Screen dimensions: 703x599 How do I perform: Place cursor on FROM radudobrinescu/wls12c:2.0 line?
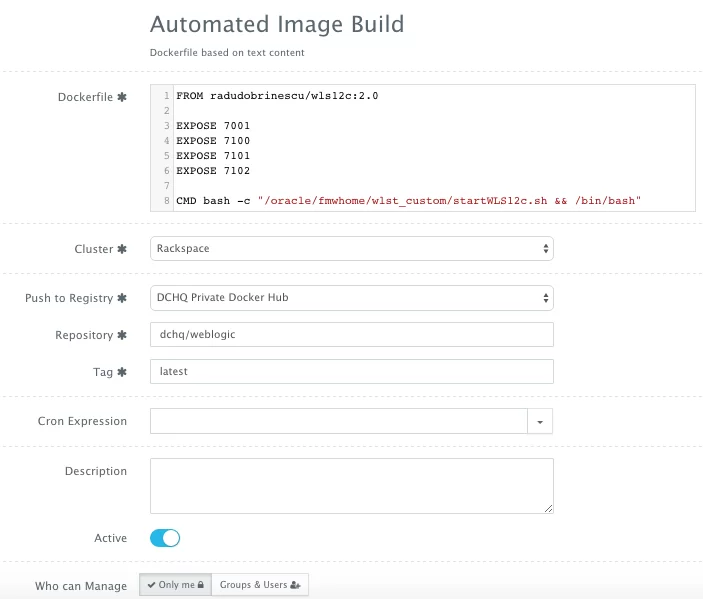pos(277,96)
